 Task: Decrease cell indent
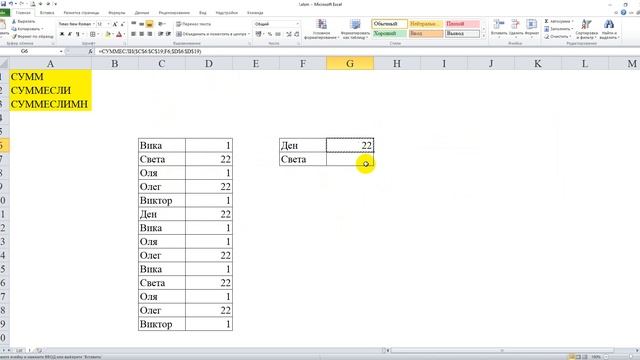[x=160, y=34]
